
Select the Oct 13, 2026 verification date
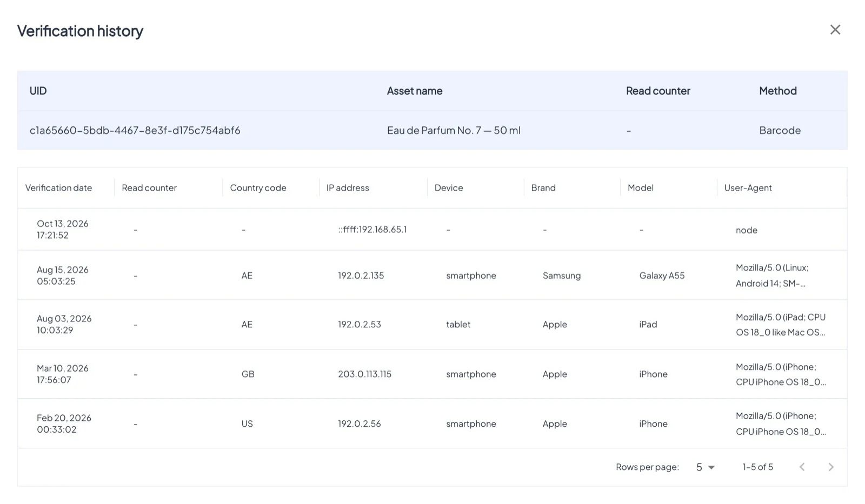(62, 229)
